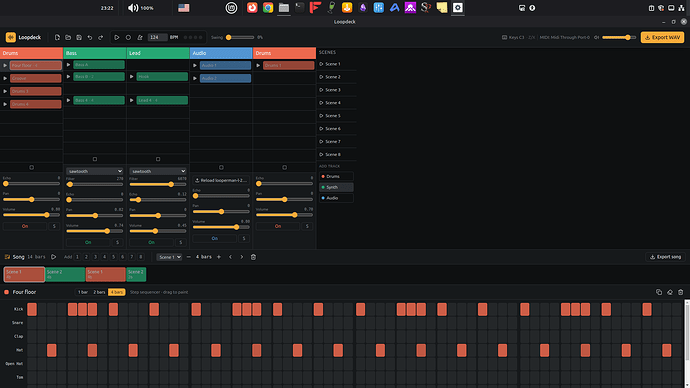Screen dimensions: 690x388
Task: Toggle the Audio track On button
Action: coord(215,238)
